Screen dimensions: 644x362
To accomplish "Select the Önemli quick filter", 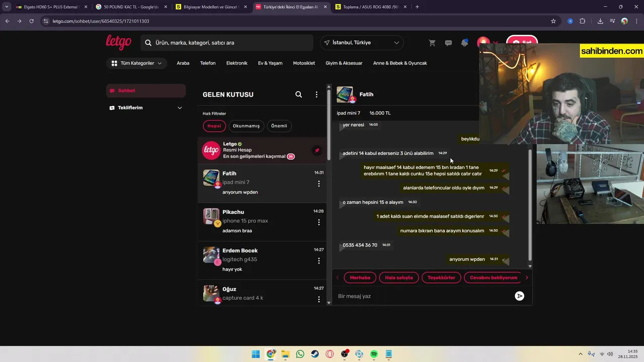I will [x=279, y=126].
